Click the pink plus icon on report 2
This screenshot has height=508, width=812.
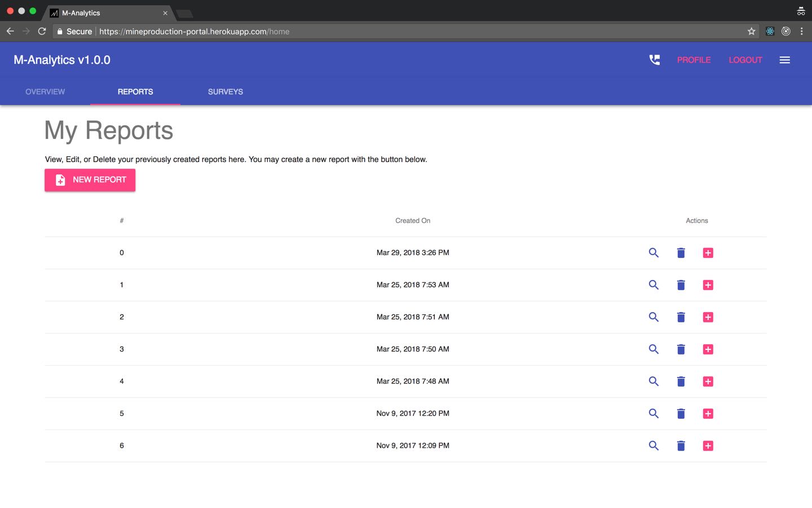708,317
